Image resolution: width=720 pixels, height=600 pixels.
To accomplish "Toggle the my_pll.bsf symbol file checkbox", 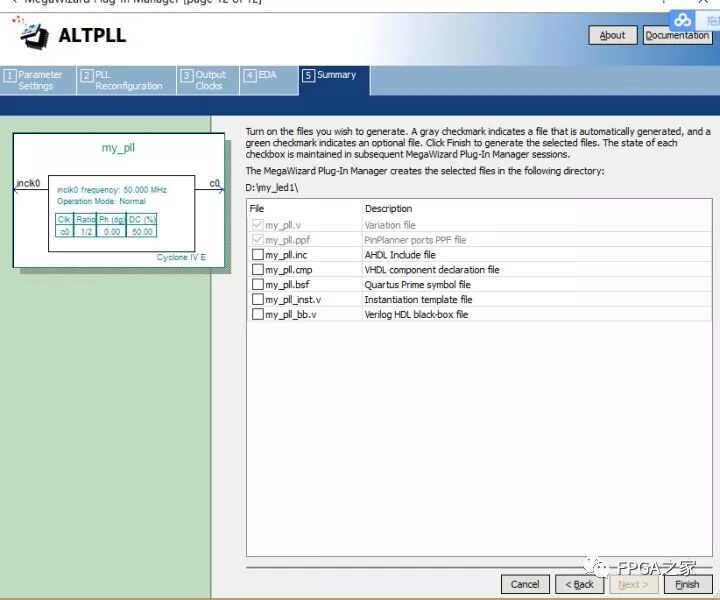I will click(x=258, y=285).
